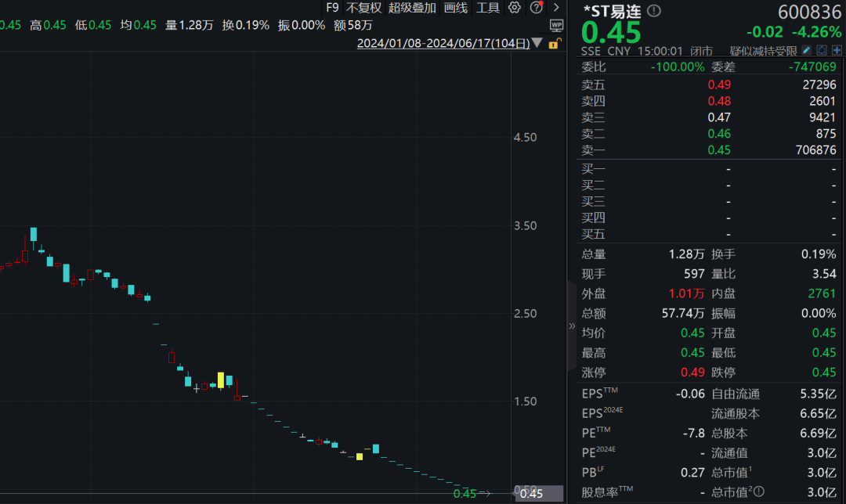846x504 pixels.
Task: Click the WP monitor icon
Action: pyautogui.click(x=556, y=25)
